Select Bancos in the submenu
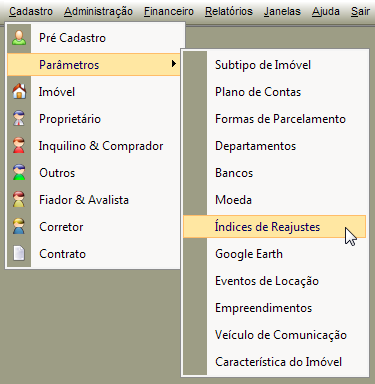The image size is (375, 384). 275,173
